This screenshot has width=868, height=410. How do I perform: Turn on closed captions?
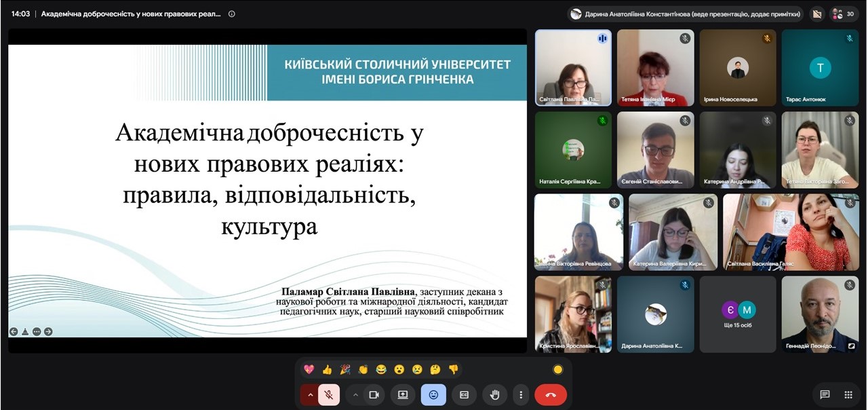(465, 394)
